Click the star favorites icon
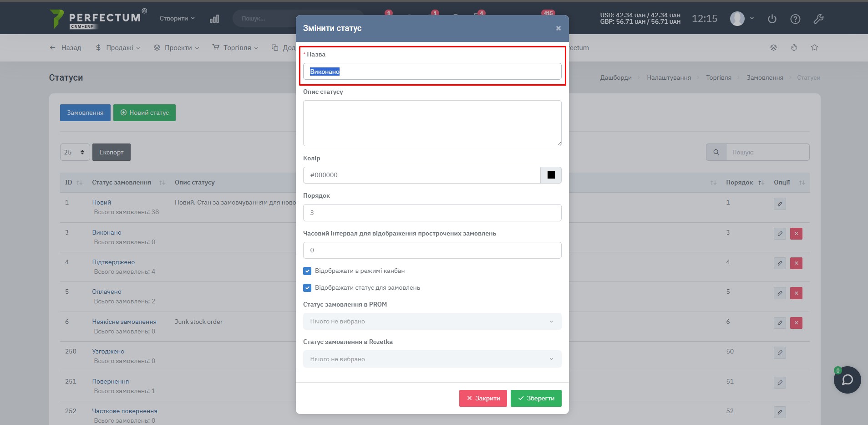Viewport: 868px width, 425px height. pos(814,47)
